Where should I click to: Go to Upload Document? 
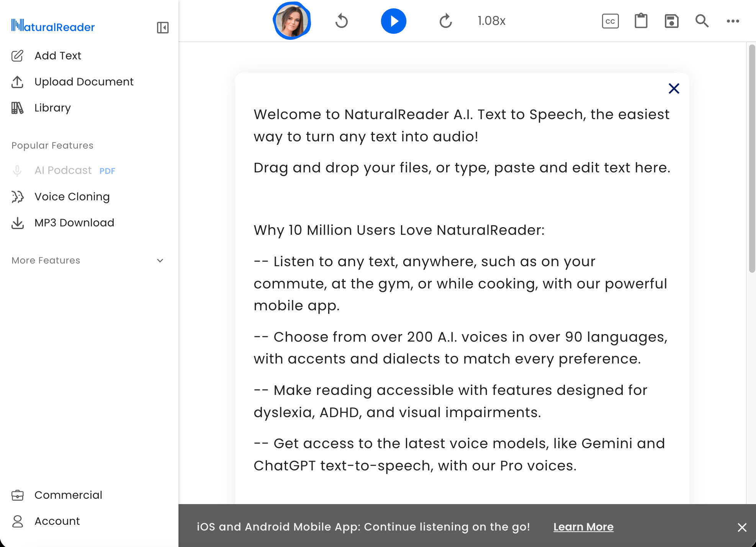click(x=84, y=82)
